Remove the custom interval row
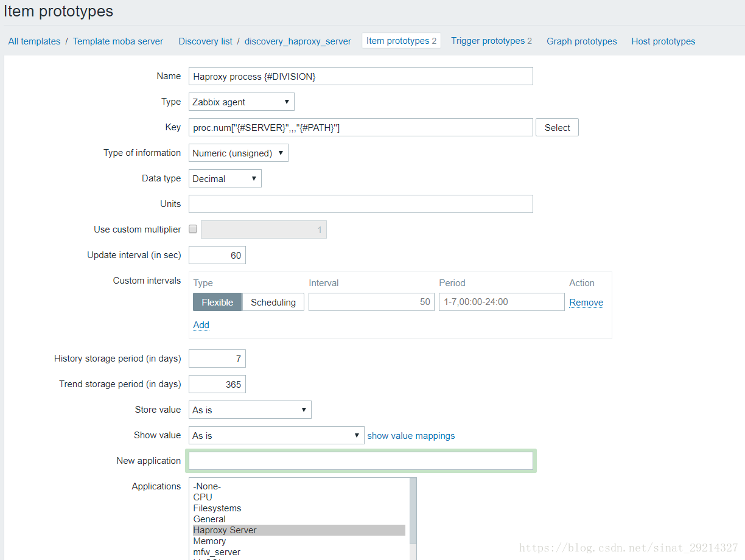The width and height of the screenshot is (745, 560). point(586,302)
